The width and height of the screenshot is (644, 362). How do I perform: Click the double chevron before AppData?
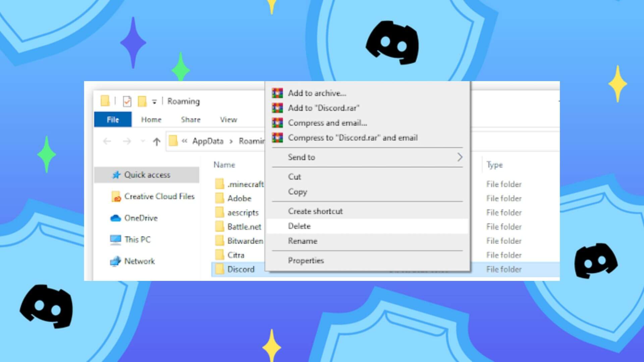[x=184, y=141]
